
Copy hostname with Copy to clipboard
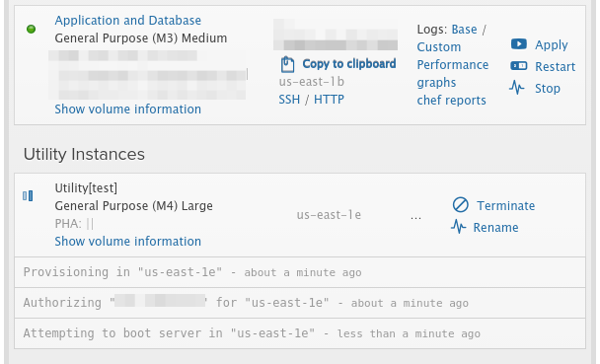point(349,64)
